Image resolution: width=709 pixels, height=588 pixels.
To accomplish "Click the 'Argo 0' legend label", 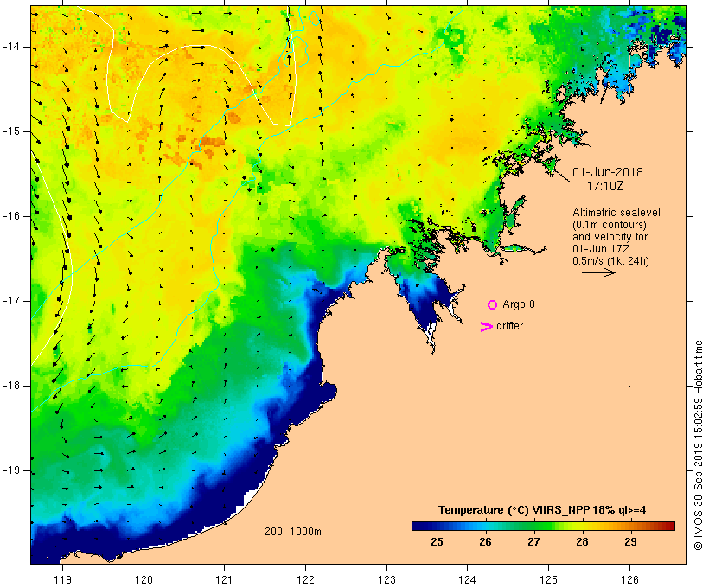I will 519,304.
